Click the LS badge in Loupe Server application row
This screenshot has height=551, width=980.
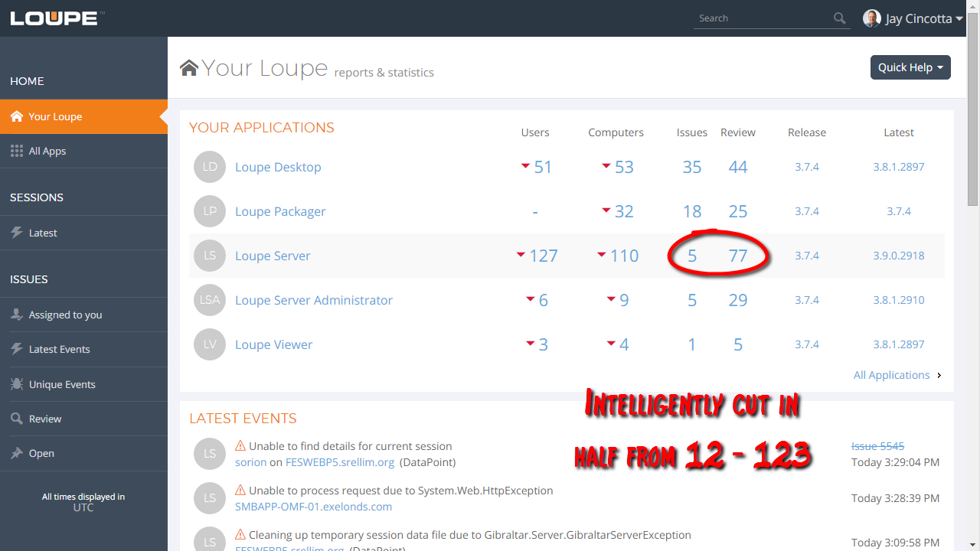coord(210,256)
